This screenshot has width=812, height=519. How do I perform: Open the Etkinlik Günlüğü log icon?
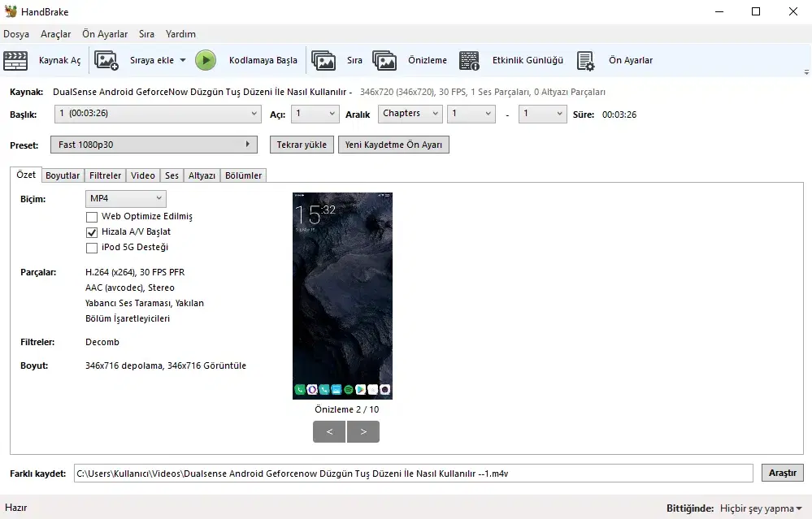469,61
